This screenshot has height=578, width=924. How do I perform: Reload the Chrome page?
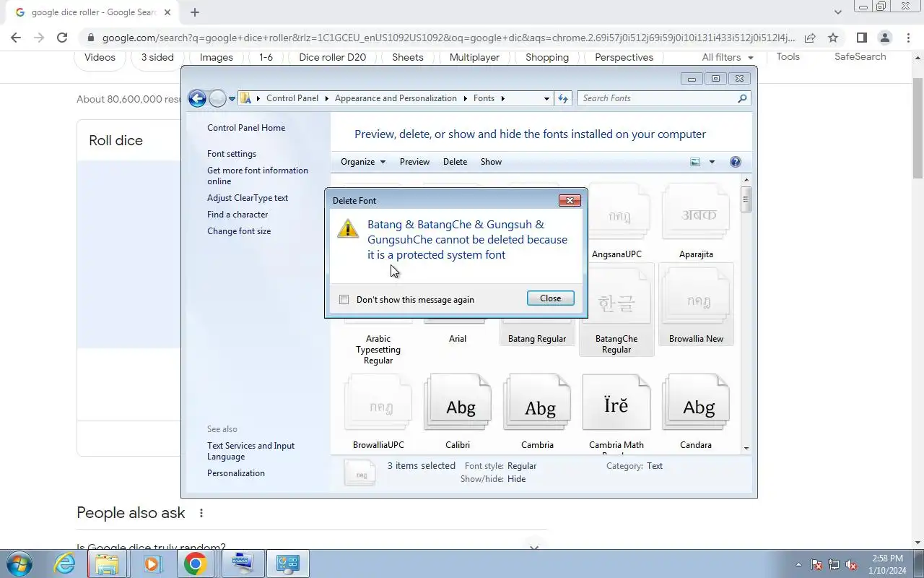[x=62, y=38]
